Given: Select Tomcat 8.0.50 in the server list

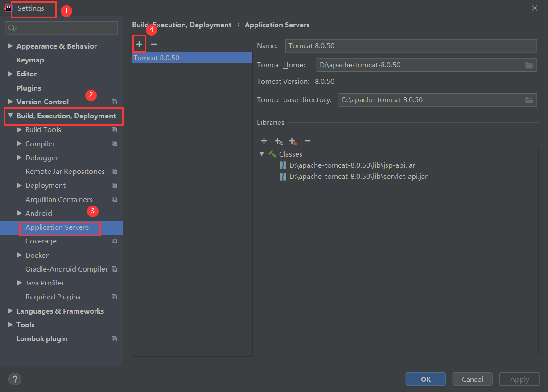Looking at the screenshot, I should coord(192,58).
